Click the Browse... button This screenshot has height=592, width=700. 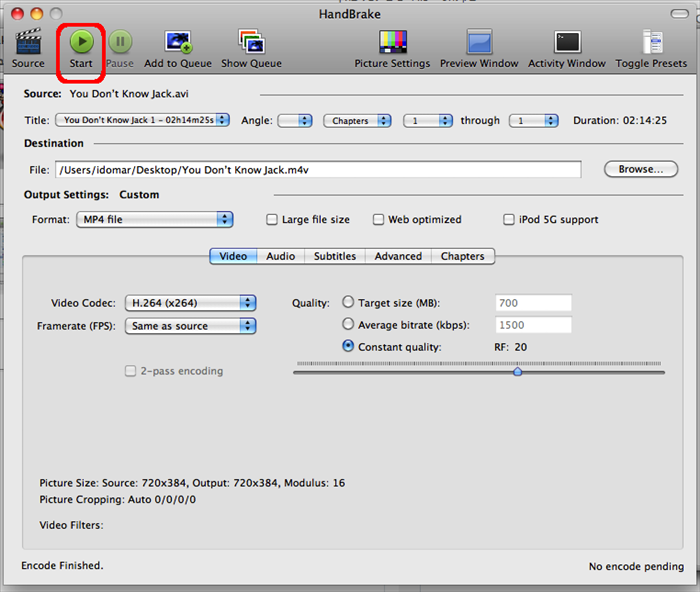pyautogui.click(x=641, y=169)
